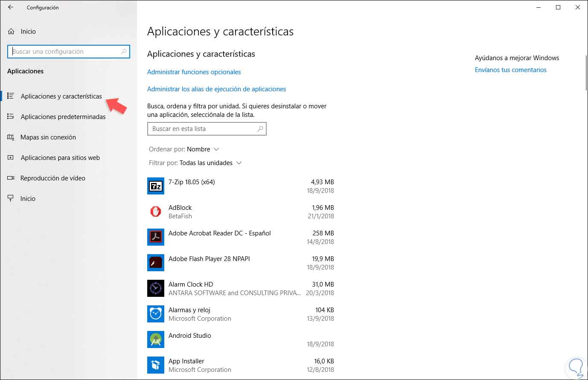588x380 pixels.
Task: Click the back arrow in Configuración
Action: pyautogui.click(x=11, y=7)
